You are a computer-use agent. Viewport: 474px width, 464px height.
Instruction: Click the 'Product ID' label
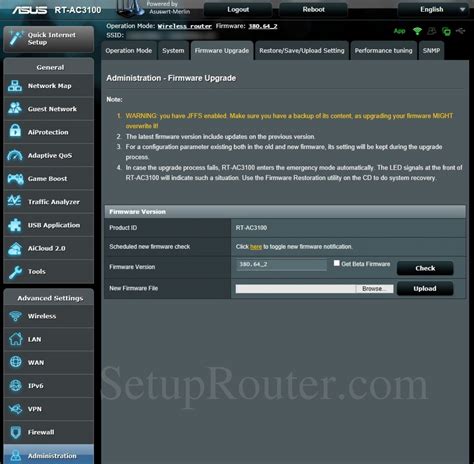[x=123, y=228]
